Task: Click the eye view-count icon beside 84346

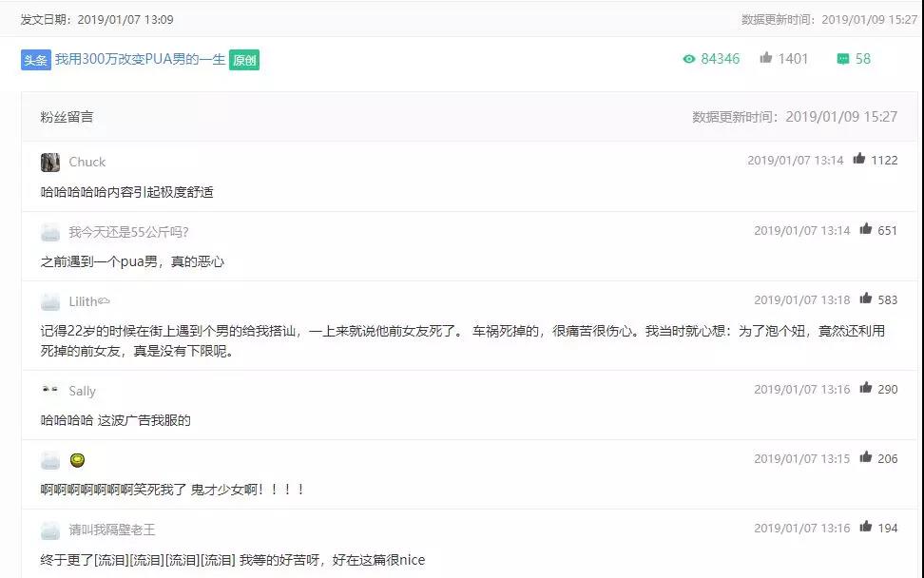Action: click(689, 59)
